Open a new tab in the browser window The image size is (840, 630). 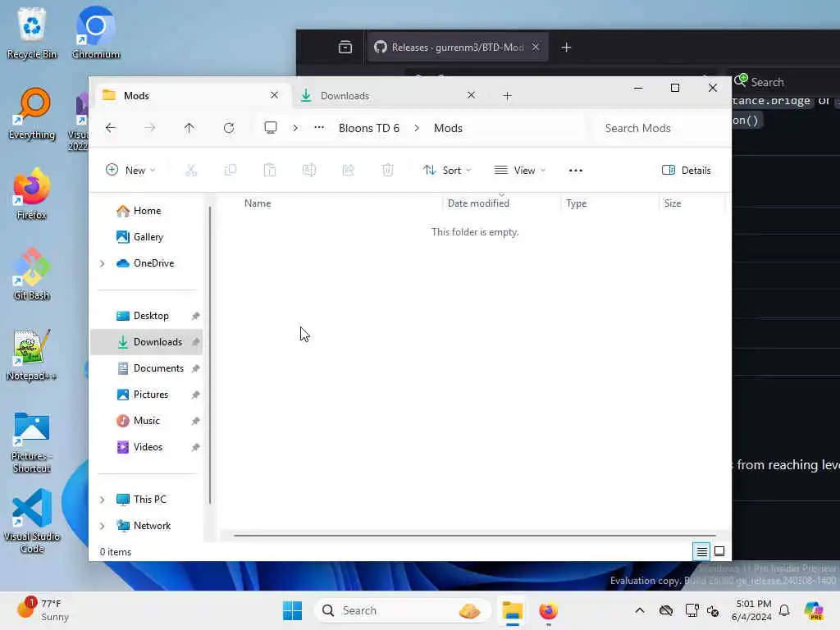pos(566,47)
